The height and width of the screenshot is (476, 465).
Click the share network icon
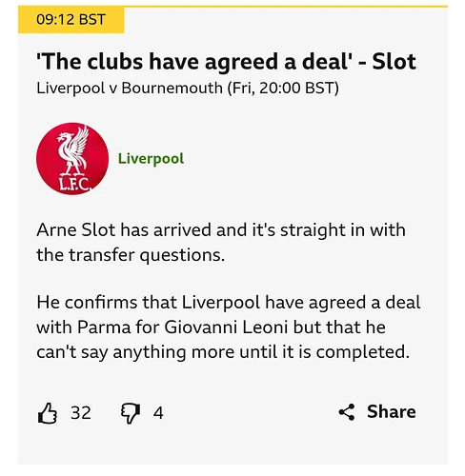point(347,412)
